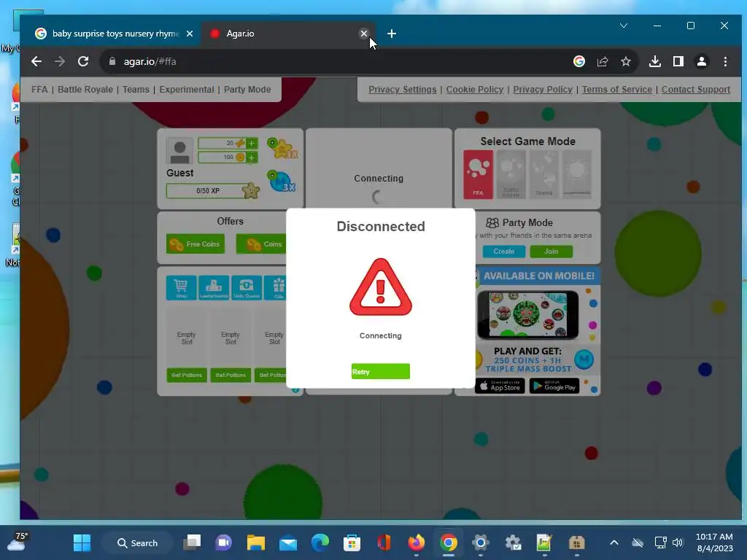747x560 pixels.
Task: Select the Experimental game mode tile
Action: pos(576,174)
